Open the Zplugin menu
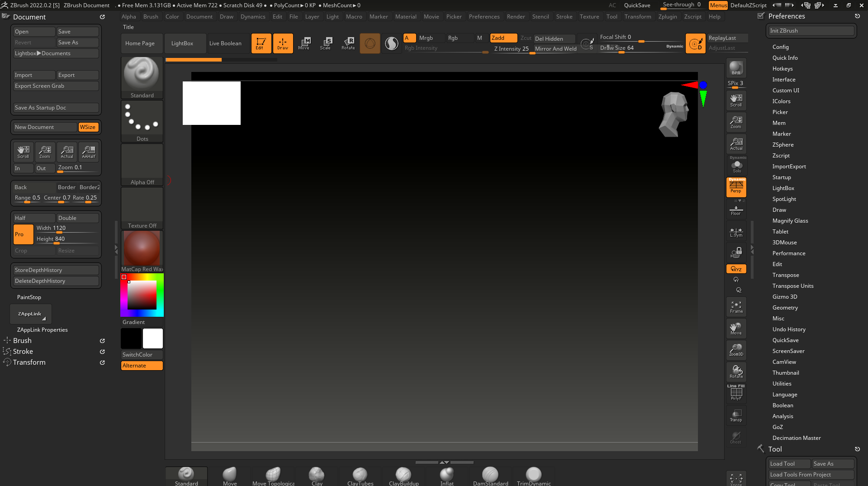This screenshot has width=868, height=486. click(667, 17)
